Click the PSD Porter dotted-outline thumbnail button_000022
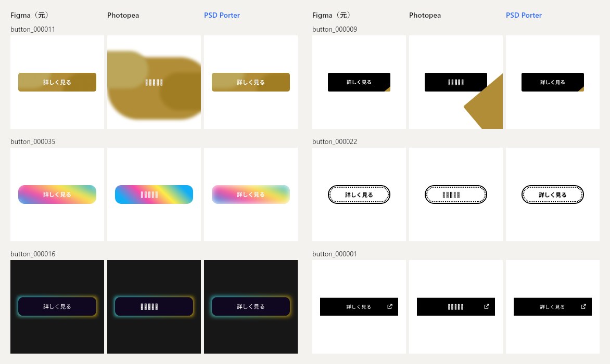The width and height of the screenshot is (610, 364). pos(553,194)
